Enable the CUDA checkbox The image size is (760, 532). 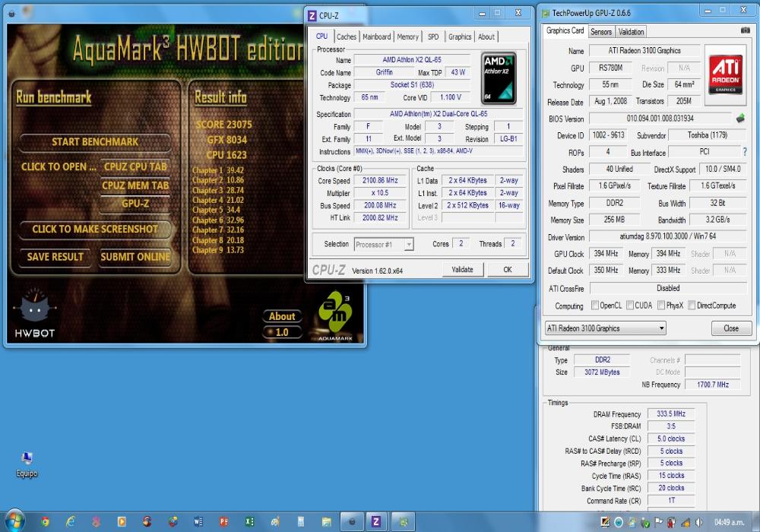[x=629, y=306]
